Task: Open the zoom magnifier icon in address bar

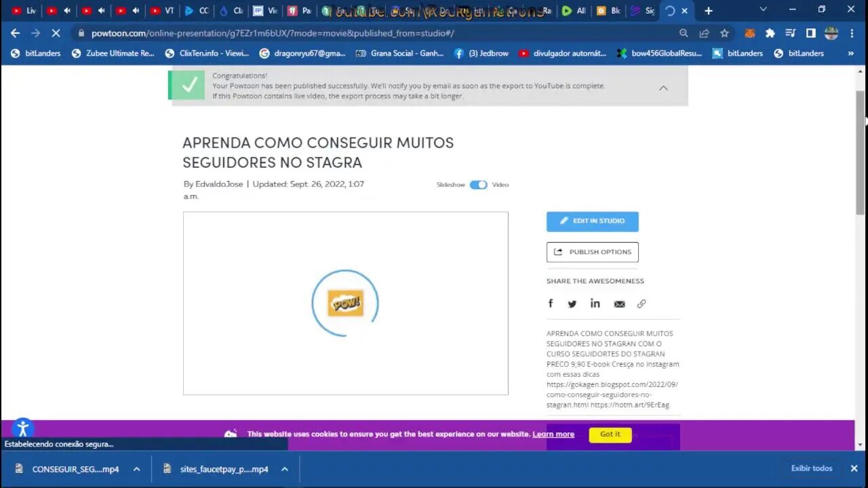Action: [684, 33]
